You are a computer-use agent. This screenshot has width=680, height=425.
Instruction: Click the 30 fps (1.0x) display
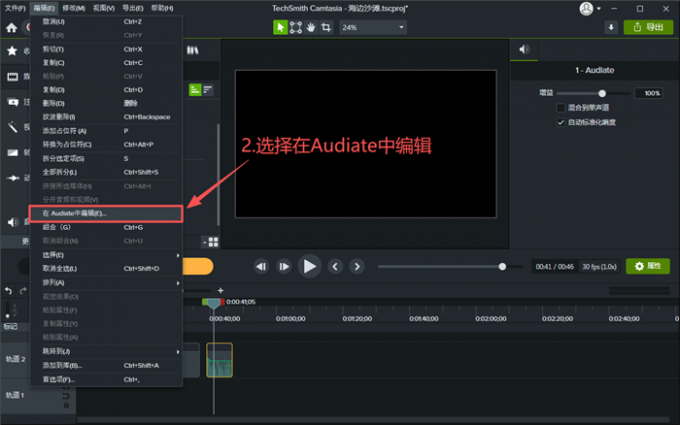tap(599, 267)
